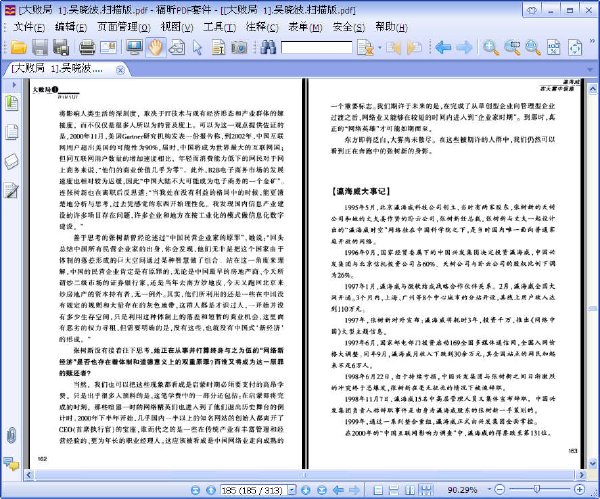Click the search text field in the toolbar

point(316,47)
